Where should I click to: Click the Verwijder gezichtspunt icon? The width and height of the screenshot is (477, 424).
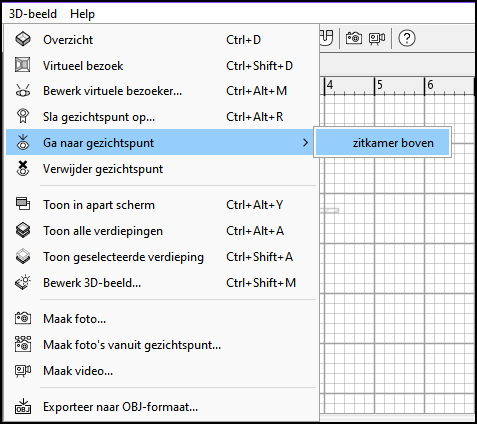click(x=23, y=168)
